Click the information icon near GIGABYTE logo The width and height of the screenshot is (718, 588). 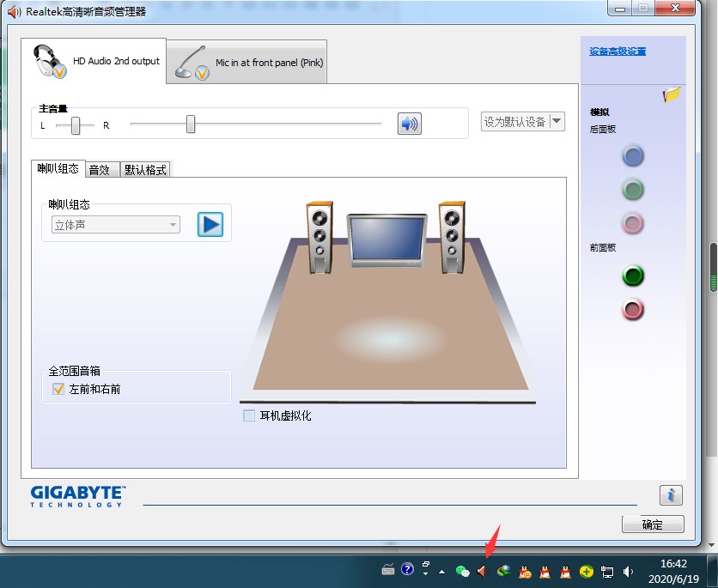click(x=671, y=495)
